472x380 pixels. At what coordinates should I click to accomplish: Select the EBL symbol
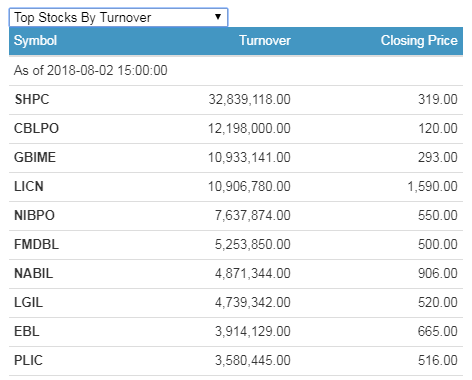[x=27, y=331]
